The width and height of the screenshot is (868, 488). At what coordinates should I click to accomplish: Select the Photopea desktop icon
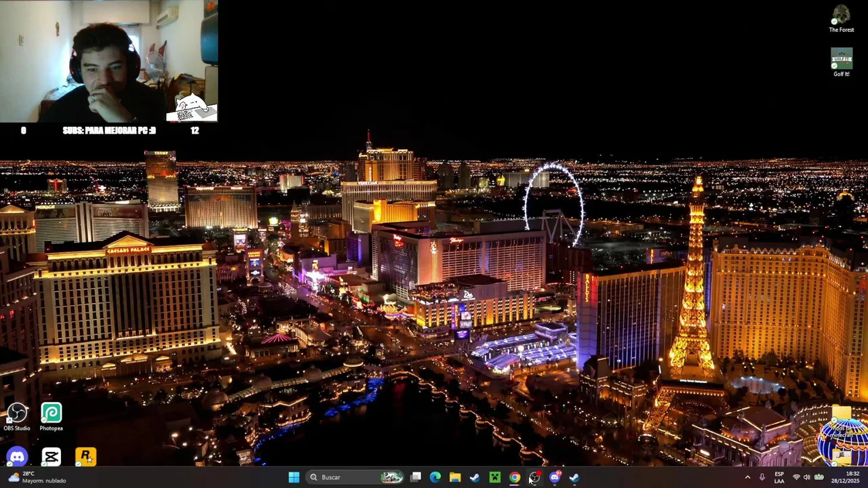click(x=51, y=417)
